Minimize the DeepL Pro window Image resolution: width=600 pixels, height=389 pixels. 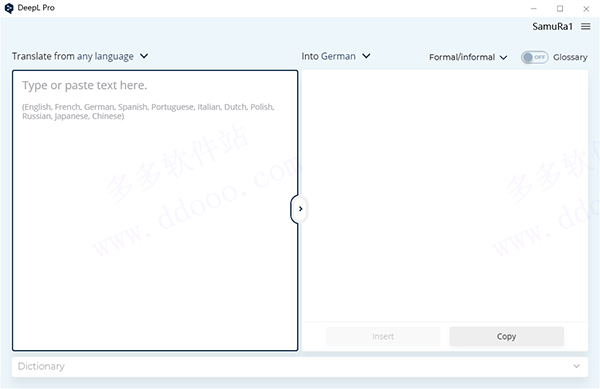tap(534, 8)
